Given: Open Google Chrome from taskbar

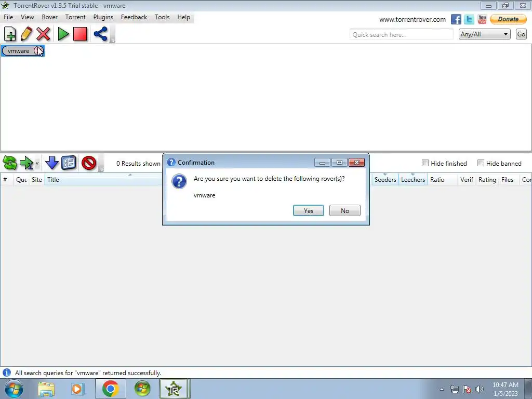Looking at the screenshot, I should [x=110, y=389].
